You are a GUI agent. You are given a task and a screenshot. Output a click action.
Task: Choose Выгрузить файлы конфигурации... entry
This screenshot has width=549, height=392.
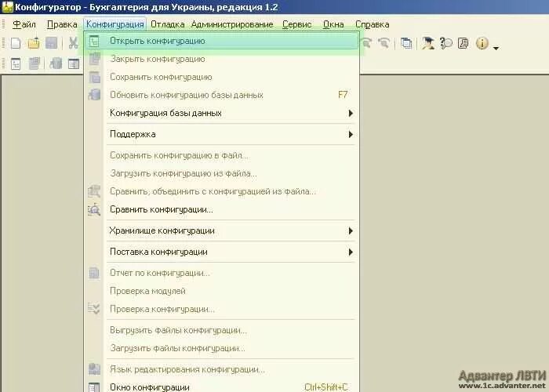[222, 330]
